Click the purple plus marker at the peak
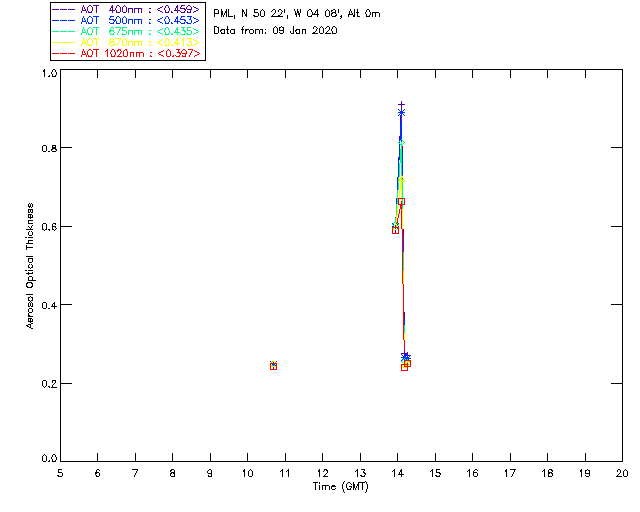Viewport: 640px width, 512px height. 402,105
